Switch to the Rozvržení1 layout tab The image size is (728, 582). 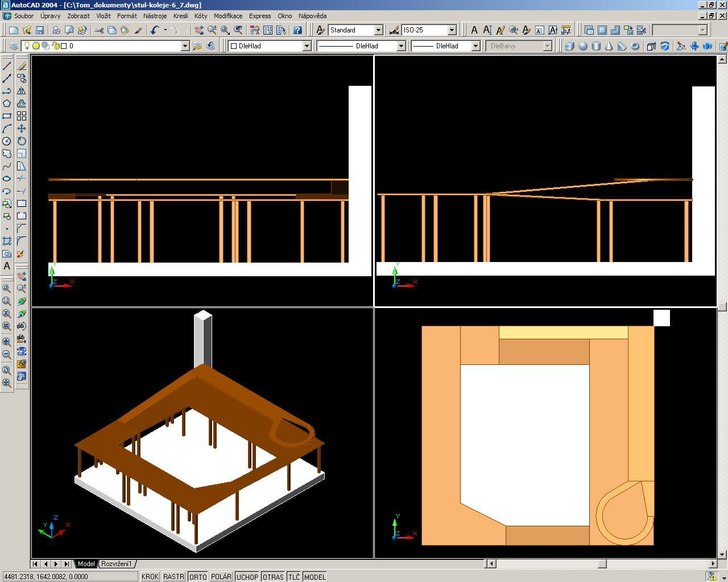click(117, 564)
